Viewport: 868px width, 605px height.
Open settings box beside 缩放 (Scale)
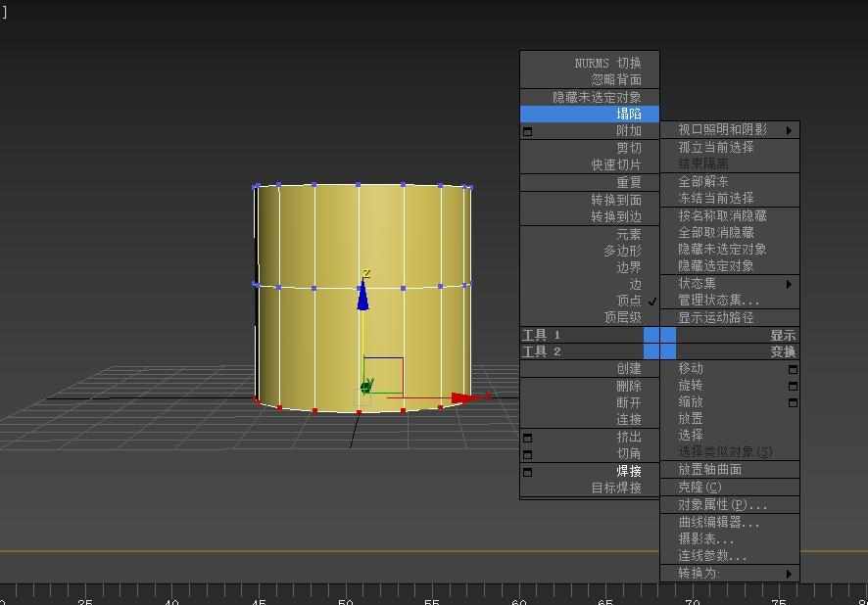(x=793, y=403)
